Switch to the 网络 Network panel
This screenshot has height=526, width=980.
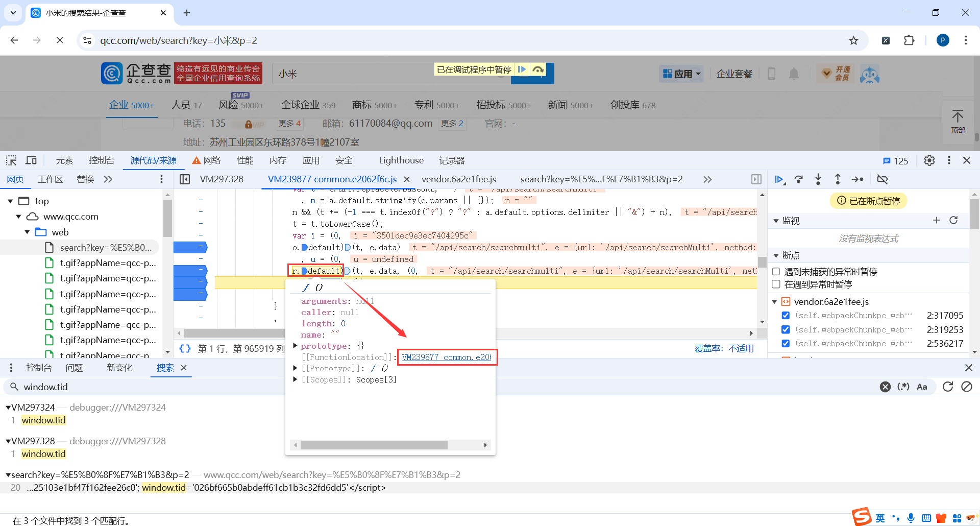tap(207, 160)
